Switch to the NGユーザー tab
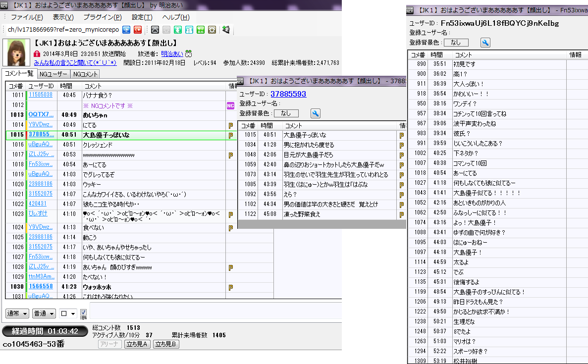The width and height of the screenshot is (588, 364). 53,74
